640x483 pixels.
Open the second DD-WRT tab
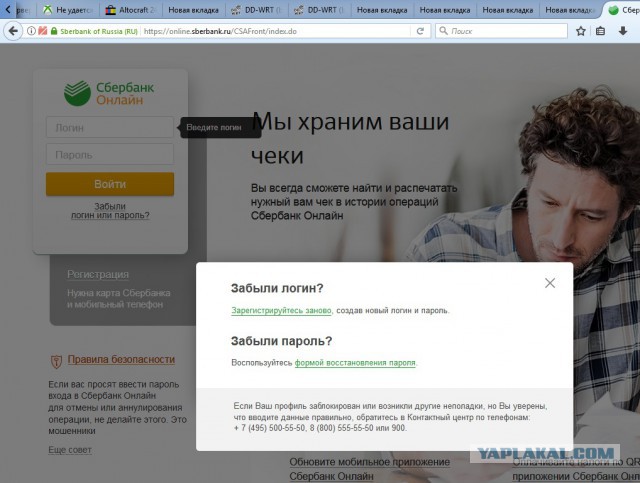(318, 10)
